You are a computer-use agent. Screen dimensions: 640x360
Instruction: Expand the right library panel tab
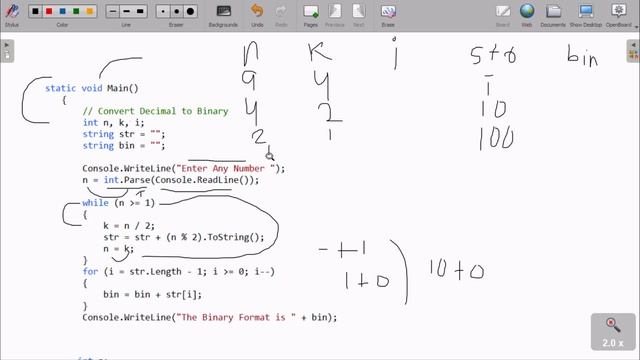tap(633, 51)
